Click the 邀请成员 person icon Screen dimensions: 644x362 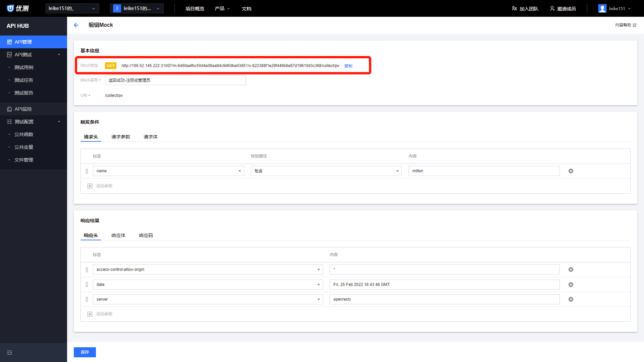pos(552,8)
